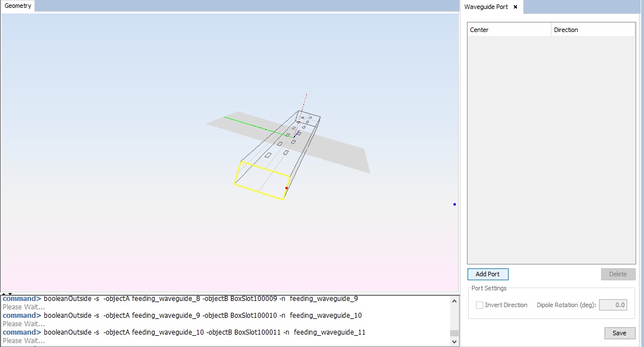The height and width of the screenshot is (347, 644).
Task: Click the Delete button
Action: tap(618, 274)
